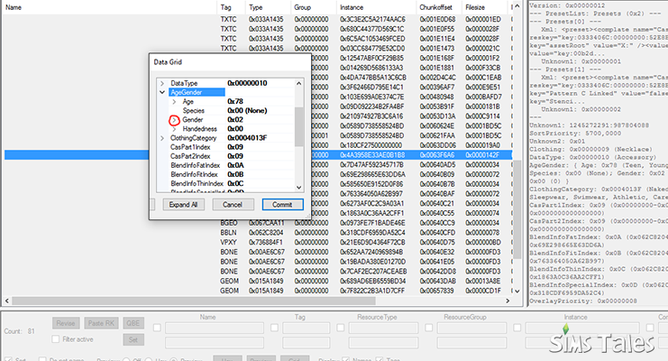Image resolution: width=668 pixels, height=361 pixels.
Task: Click the resource list horizontal scrollbar thumb
Action: [x=193, y=300]
